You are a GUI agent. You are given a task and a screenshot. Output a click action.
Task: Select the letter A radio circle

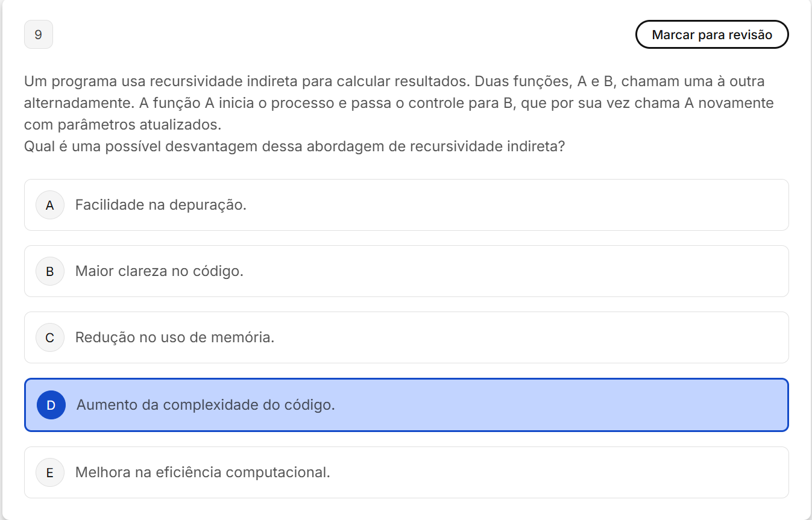click(x=50, y=205)
